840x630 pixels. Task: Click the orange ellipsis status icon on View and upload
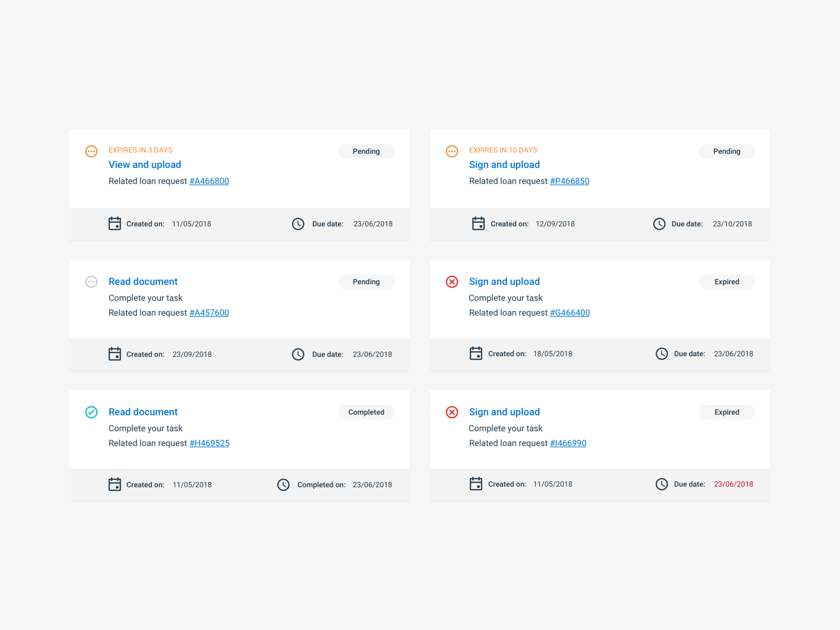pyautogui.click(x=91, y=151)
